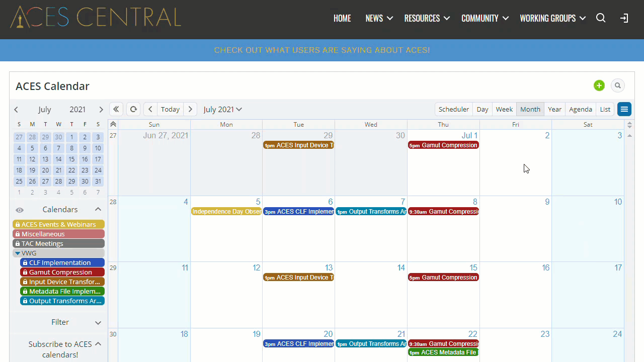
Task: Go to previous month in mini calendar
Action: coord(16,110)
